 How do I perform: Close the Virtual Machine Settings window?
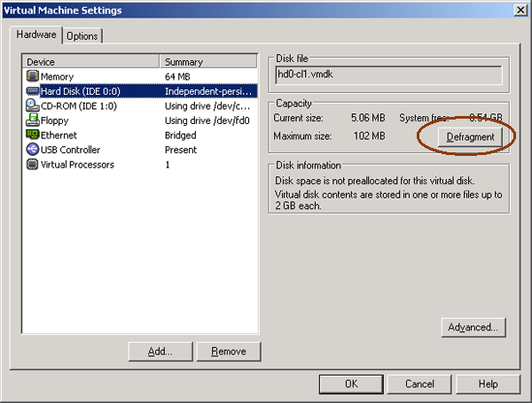[520, 10]
